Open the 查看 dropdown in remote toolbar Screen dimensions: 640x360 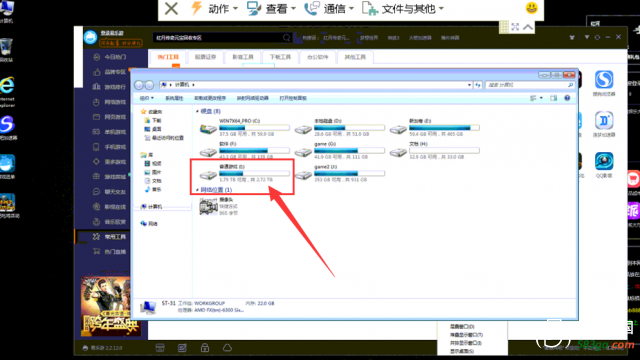271,9
